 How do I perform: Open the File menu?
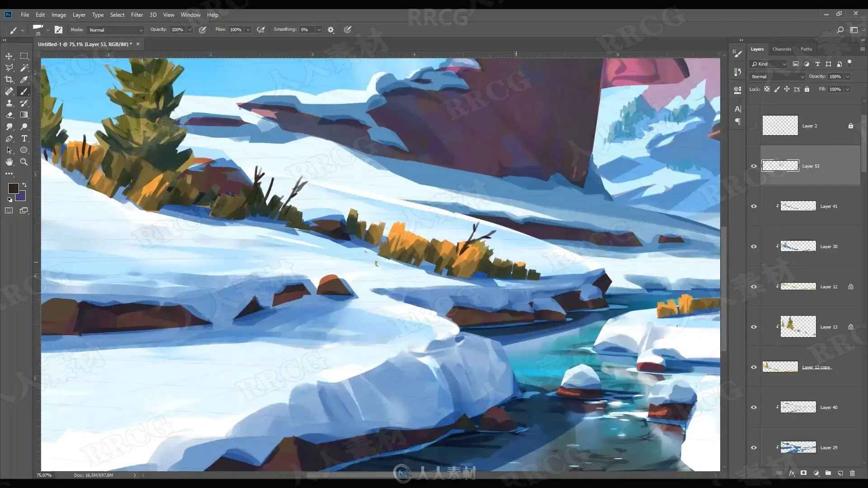tap(25, 15)
